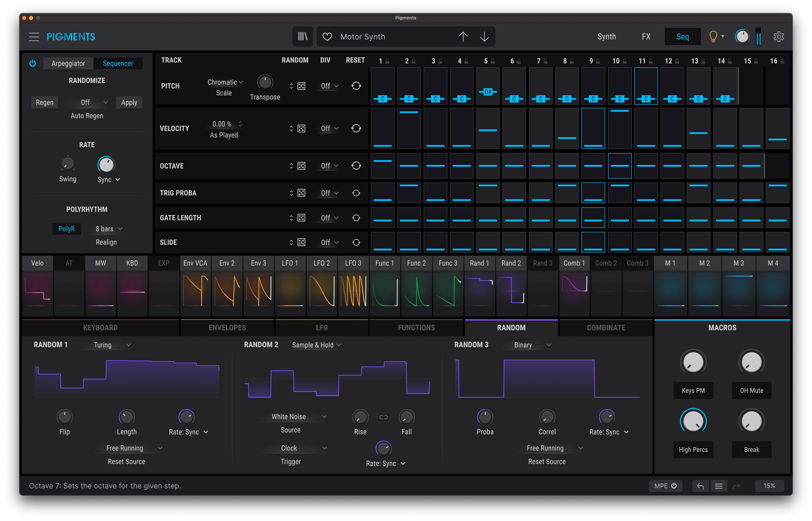Screen dimensions: 812x521
Task: Open the Keyboard modulation tab
Action: 100,328
